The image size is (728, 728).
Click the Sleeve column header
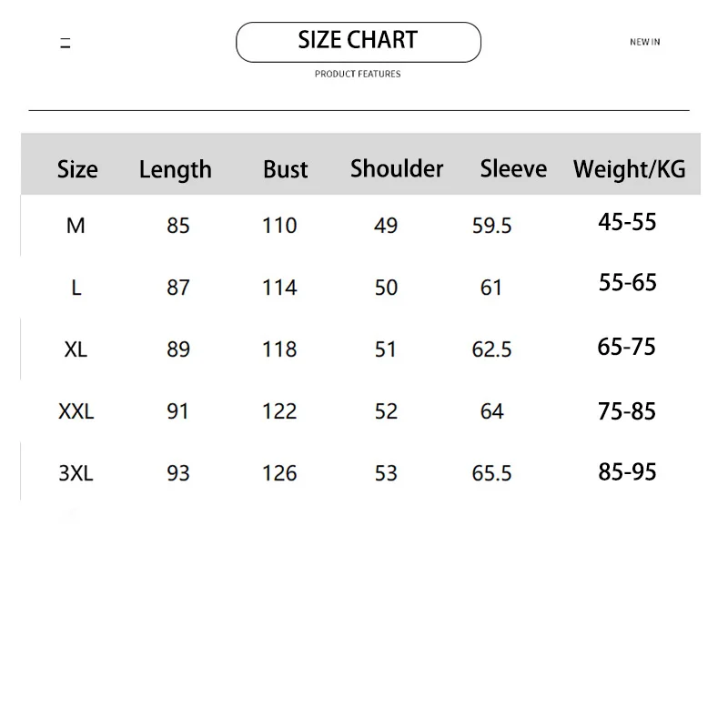pyautogui.click(x=513, y=168)
